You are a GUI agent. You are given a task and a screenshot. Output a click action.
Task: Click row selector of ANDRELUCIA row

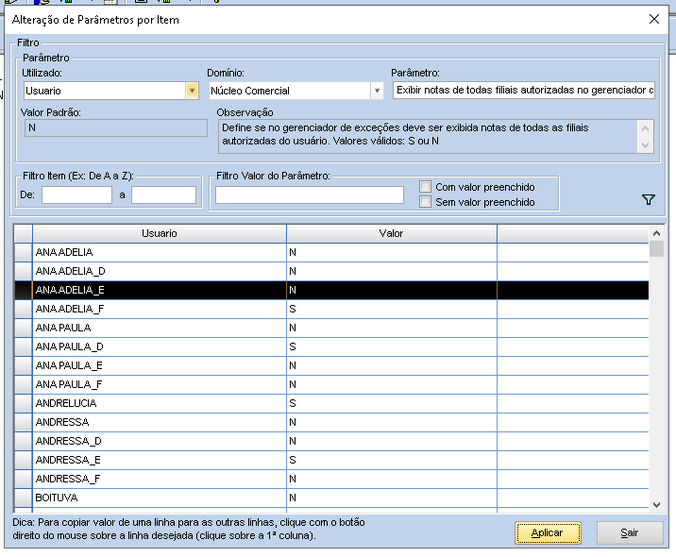coord(23,404)
